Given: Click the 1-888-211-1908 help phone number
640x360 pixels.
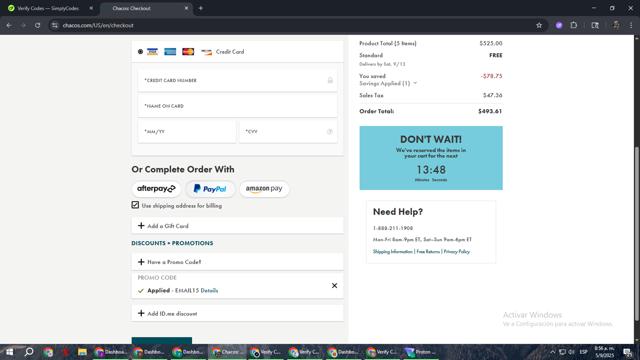Looking at the screenshot, I should point(393,228).
